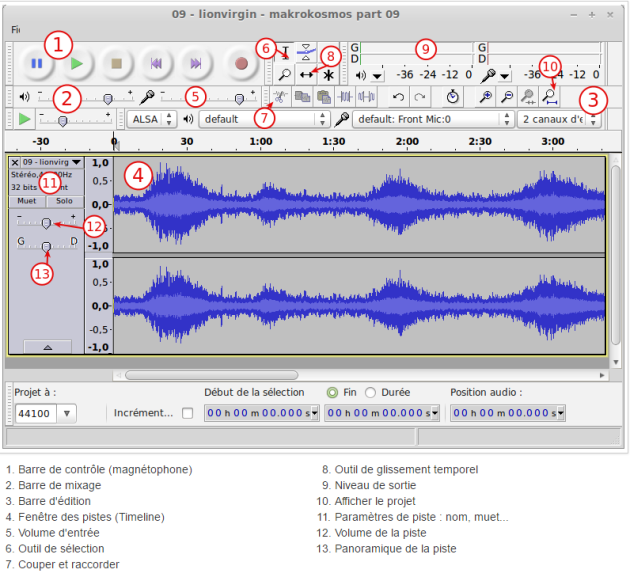Mute the track with Muet button
Screen dimensions: 630x577
coord(27,201)
